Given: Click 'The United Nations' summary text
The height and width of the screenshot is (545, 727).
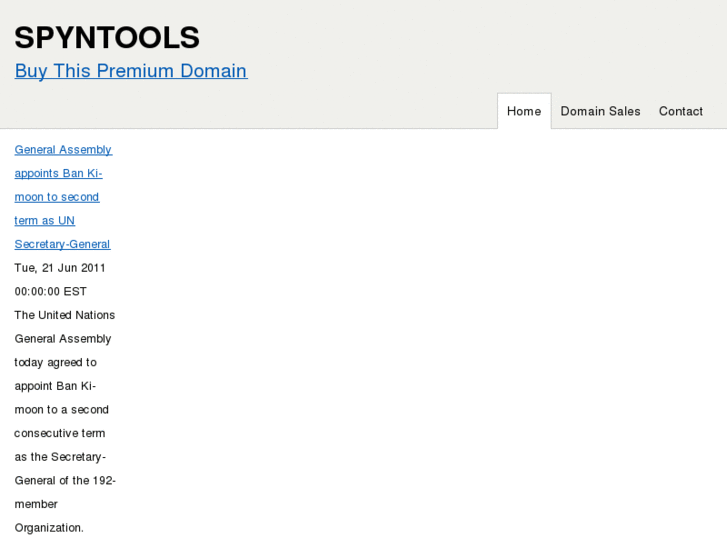Looking at the screenshot, I should (x=64, y=315).
